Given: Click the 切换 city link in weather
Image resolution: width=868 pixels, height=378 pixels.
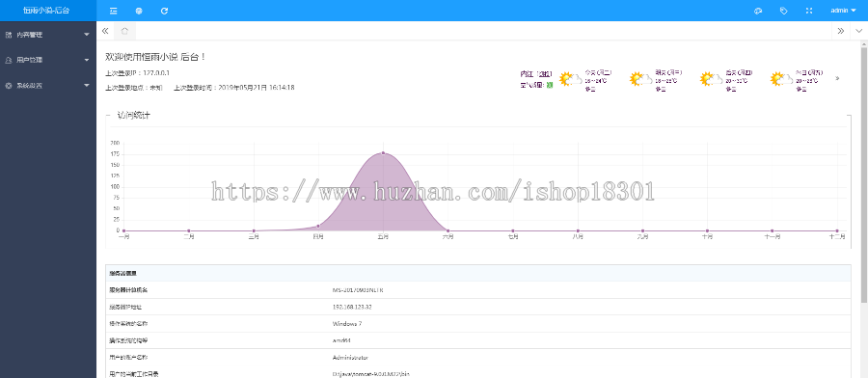Looking at the screenshot, I should 545,73.
